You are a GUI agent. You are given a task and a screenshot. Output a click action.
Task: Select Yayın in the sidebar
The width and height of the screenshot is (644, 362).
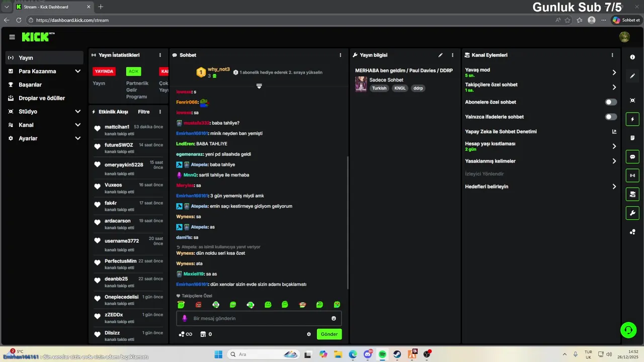[x=44, y=58]
